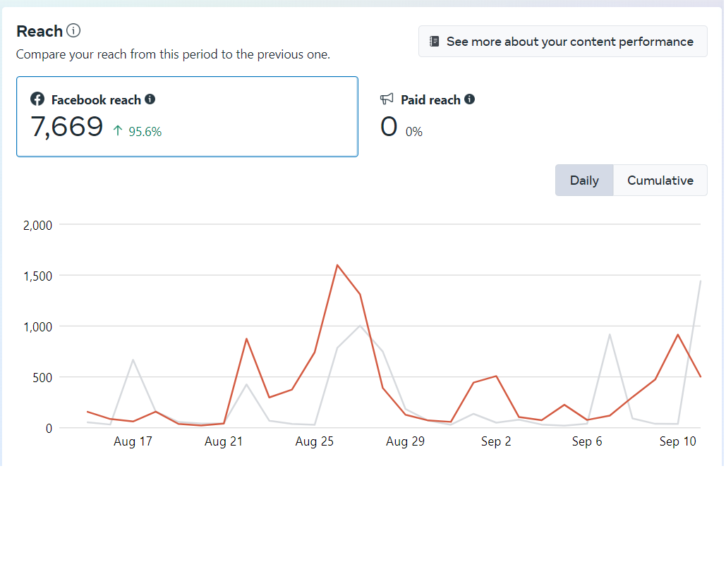Switch chart to Daily view
Screen dimensions: 726x588
point(584,180)
